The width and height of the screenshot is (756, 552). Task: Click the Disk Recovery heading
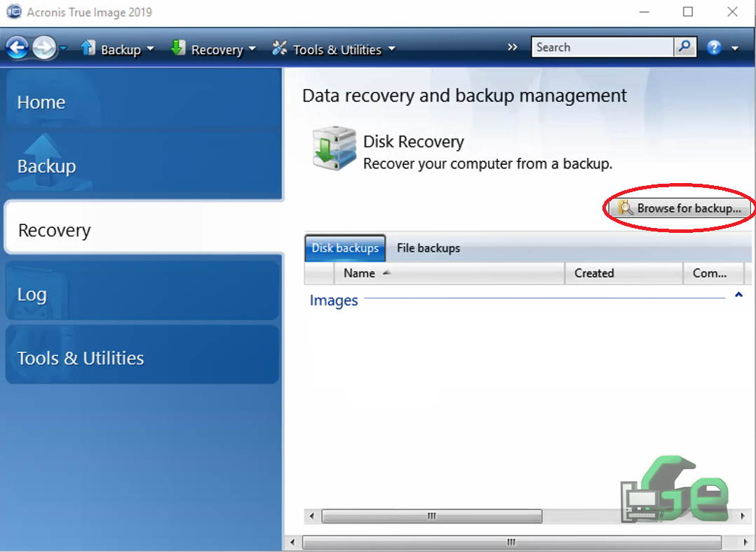coord(413,142)
